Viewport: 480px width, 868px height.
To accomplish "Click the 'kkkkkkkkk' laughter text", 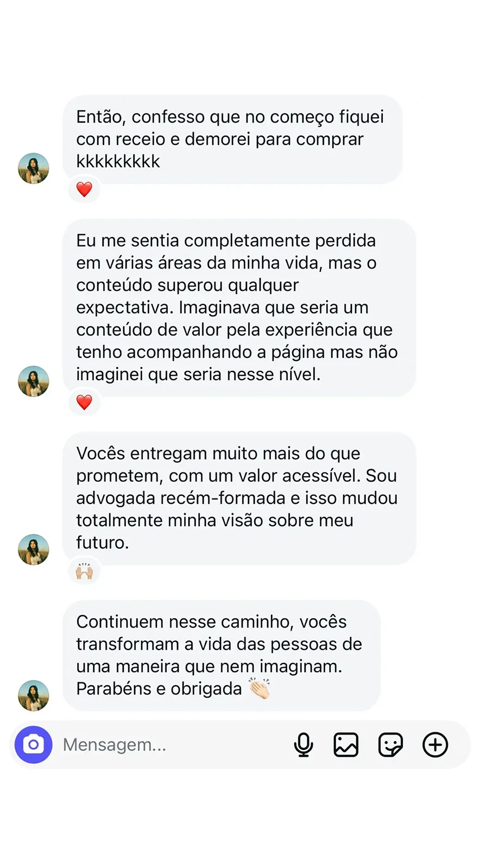I will pyautogui.click(x=118, y=161).
